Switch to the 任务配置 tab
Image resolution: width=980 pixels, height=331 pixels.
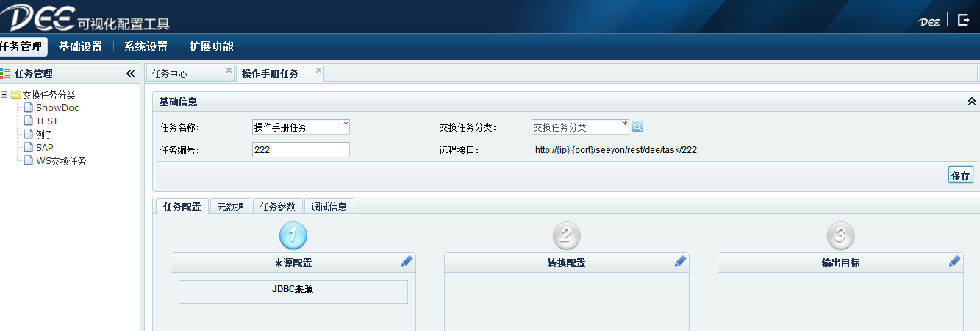click(x=182, y=207)
